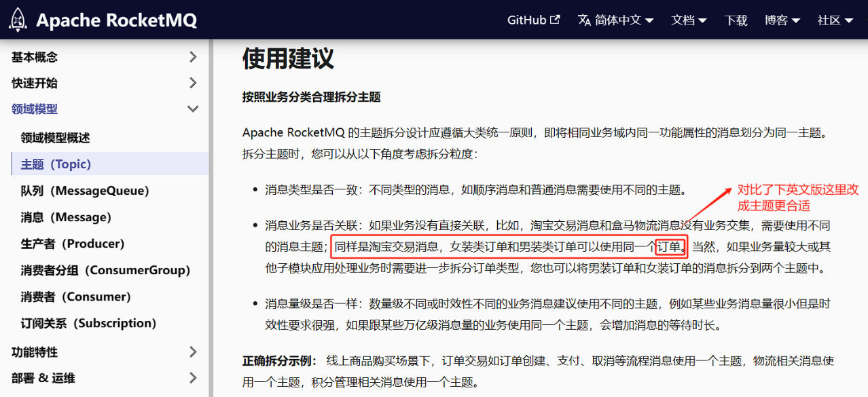
Task: Click the external link icon beside GitHub
Action: pos(555,20)
